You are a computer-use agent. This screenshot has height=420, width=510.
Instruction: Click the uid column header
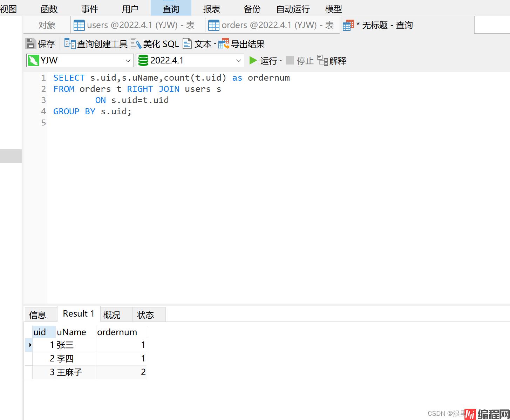44,332
